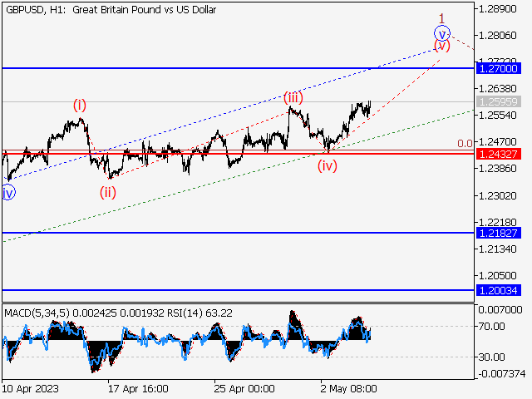Click the 0.007000 MACD scale value
Viewport: 532px width, 399px height.
click(x=500, y=309)
